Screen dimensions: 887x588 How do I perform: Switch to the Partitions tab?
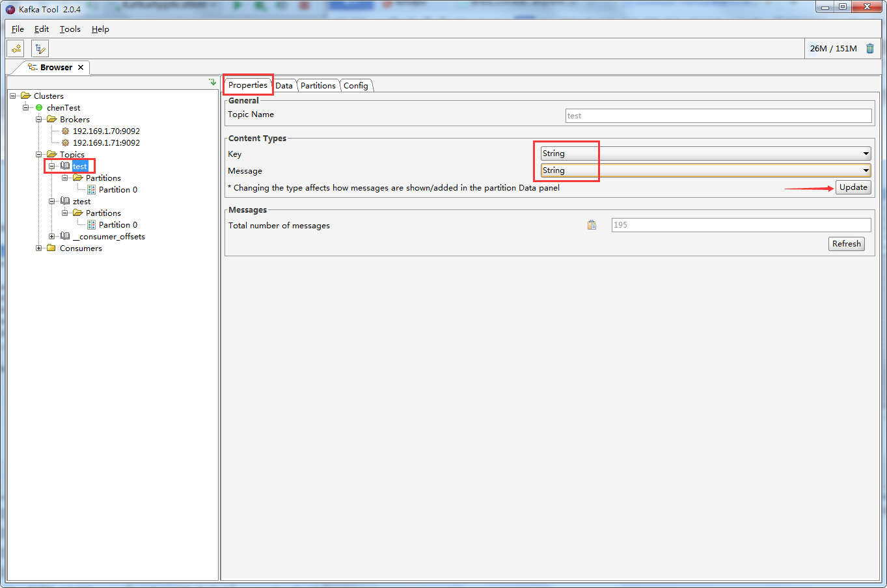pos(318,86)
